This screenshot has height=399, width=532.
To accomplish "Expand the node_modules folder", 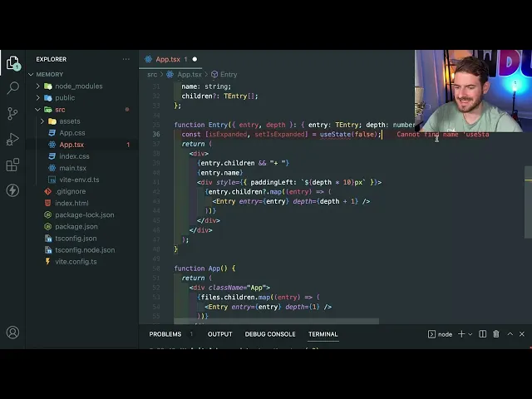I will point(79,86).
